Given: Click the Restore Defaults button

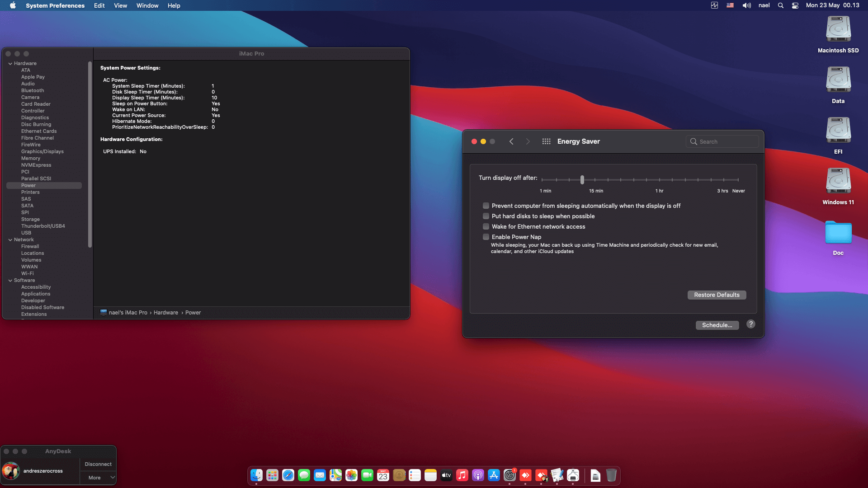Looking at the screenshot, I should click(717, 295).
